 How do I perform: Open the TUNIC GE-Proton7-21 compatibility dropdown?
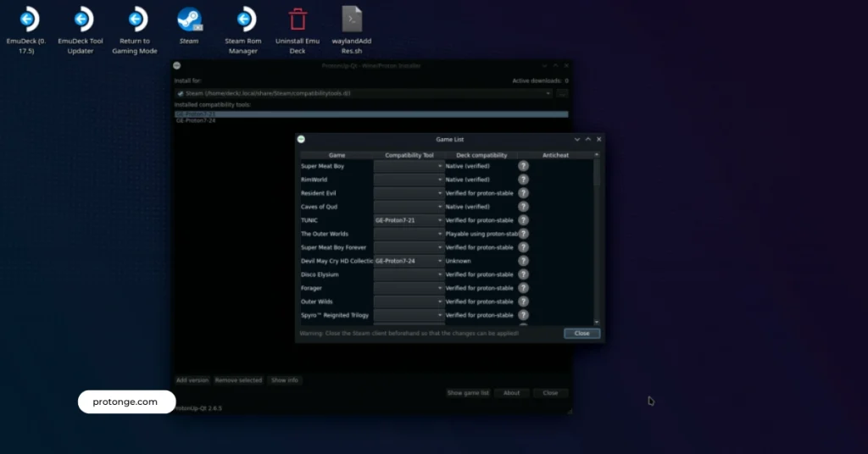coord(409,220)
